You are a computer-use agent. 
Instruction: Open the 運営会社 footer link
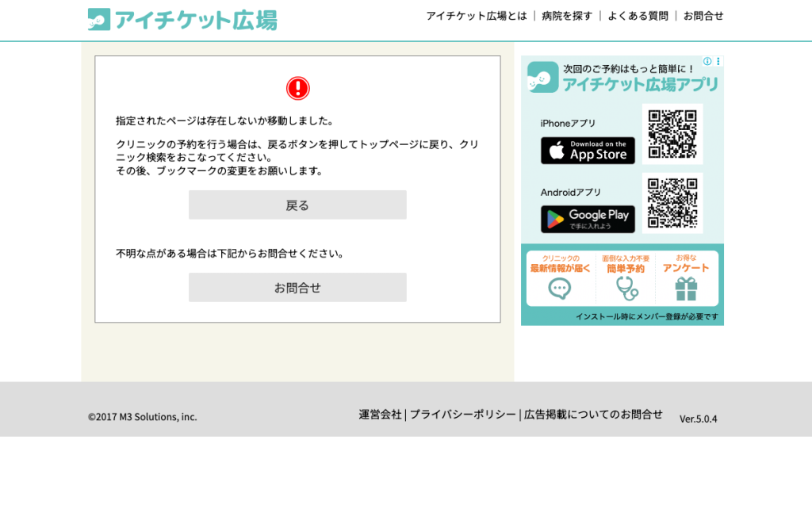(x=380, y=414)
